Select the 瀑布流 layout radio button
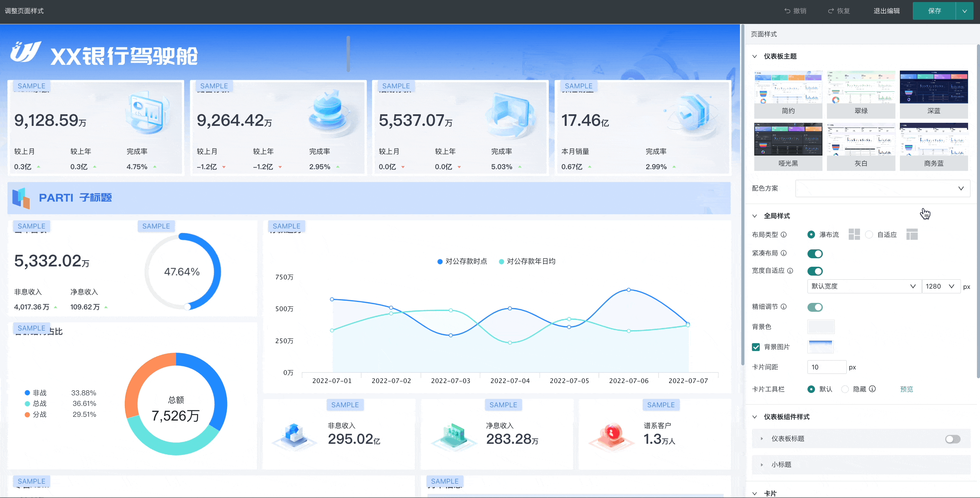The height and width of the screenshot is (498, 980). click(811, 235)
